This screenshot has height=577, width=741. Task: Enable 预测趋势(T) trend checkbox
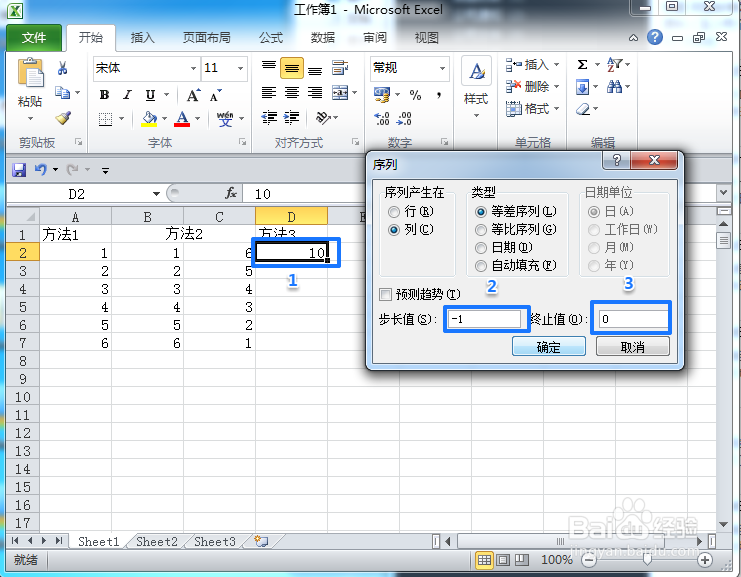(x=386, y=294)
